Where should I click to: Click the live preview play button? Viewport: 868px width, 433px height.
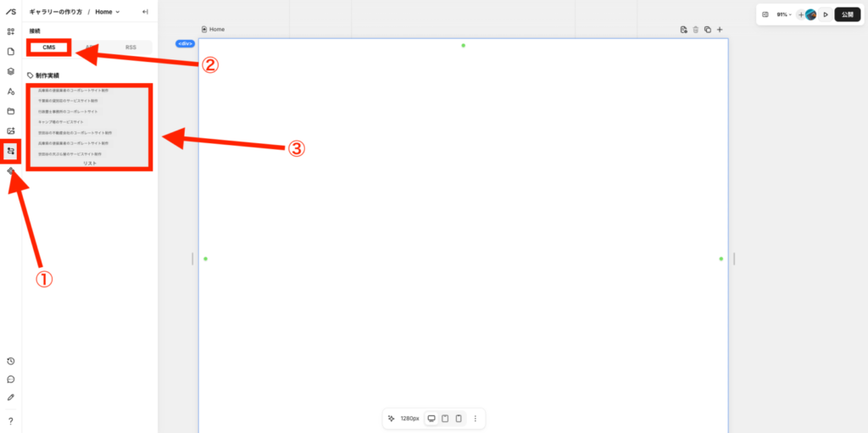coord(826,14)
